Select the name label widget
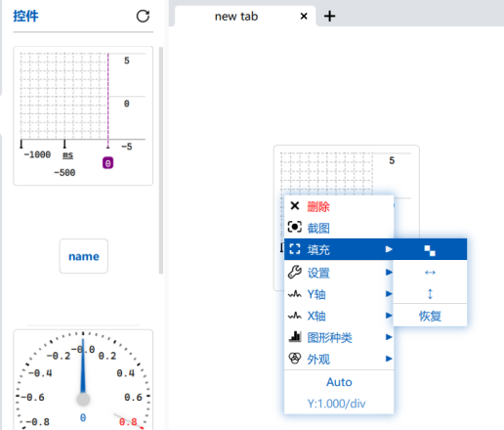This screenshot has height=430, width=504. 84,256
